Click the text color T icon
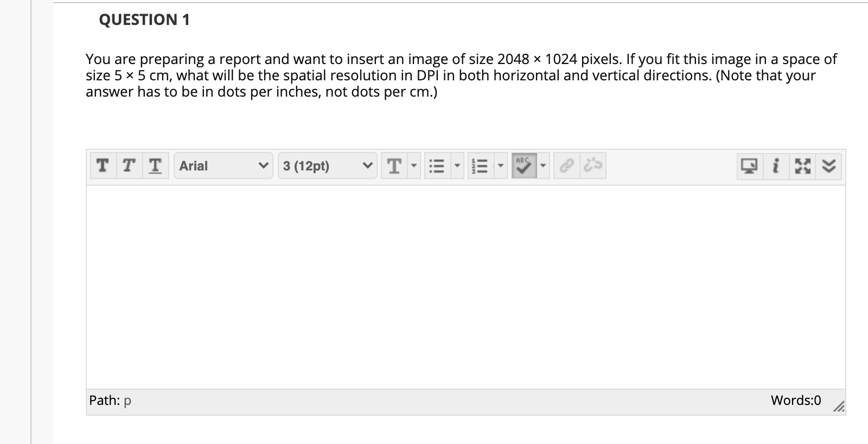The height and width of the screenshot is (444, 868). (x=395, y=166)
